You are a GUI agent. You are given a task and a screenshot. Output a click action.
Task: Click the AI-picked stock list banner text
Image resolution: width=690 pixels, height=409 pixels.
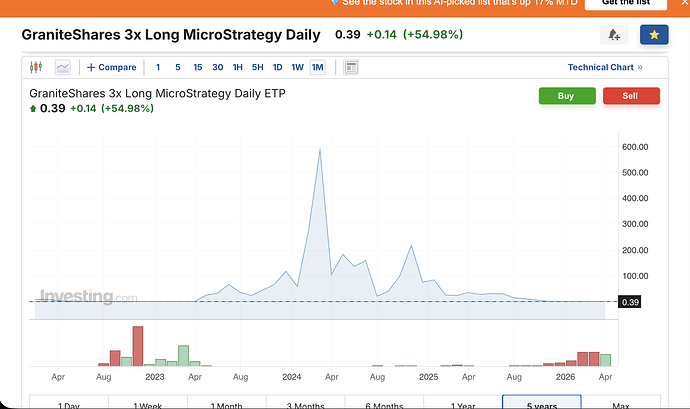coord(459,3)
